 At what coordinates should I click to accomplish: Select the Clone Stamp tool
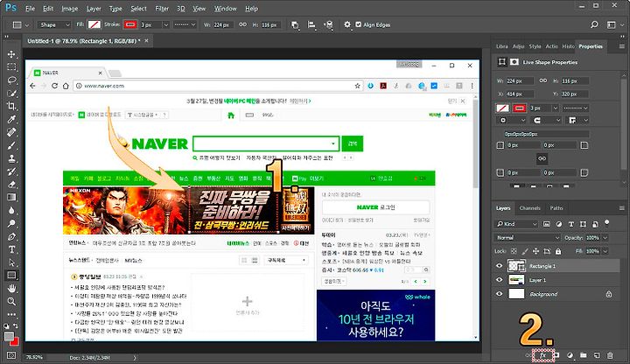point(11,158)
